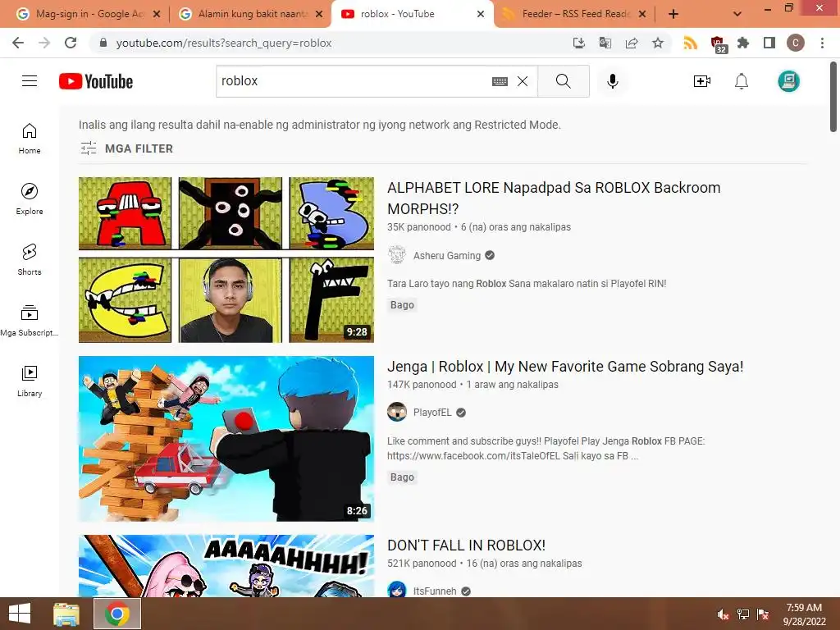Clear the roblox search query

[x=523, y=81]
